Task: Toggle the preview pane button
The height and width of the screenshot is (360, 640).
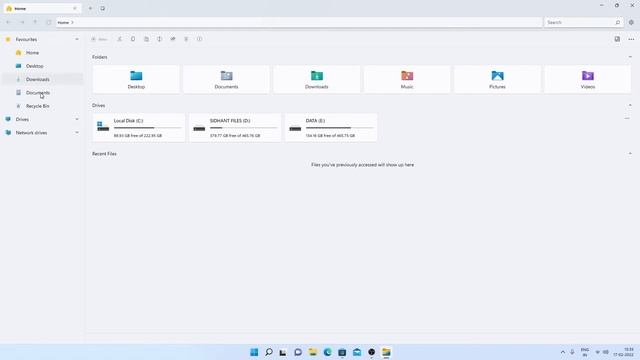Action: [x=617, y=39]
